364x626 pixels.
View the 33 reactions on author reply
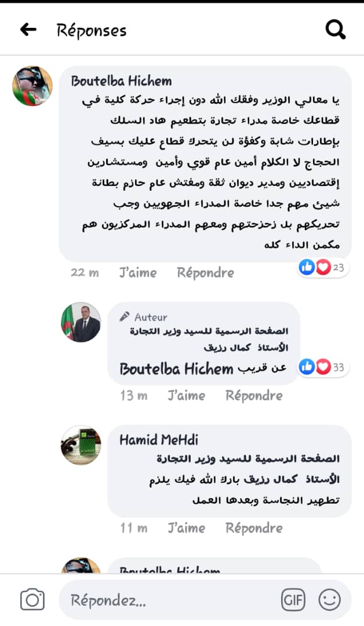tap(323, 367)
